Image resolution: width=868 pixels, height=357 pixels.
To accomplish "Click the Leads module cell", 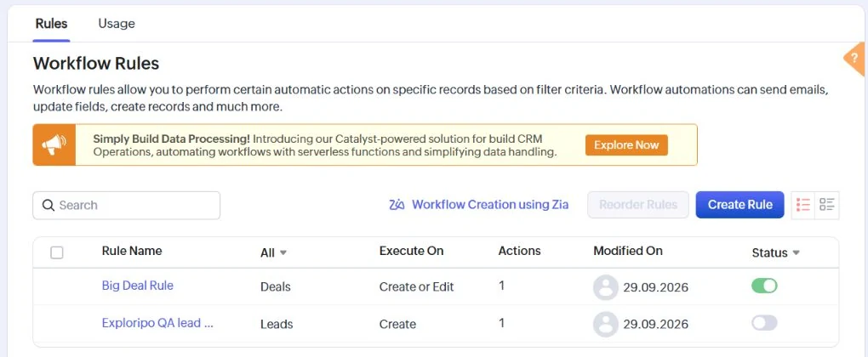I will (x=277, y=324).
